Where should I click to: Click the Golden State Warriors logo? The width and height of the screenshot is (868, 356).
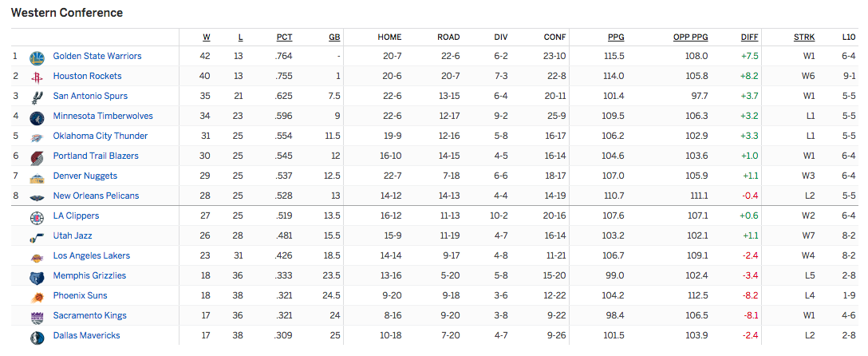pos(37,57)
